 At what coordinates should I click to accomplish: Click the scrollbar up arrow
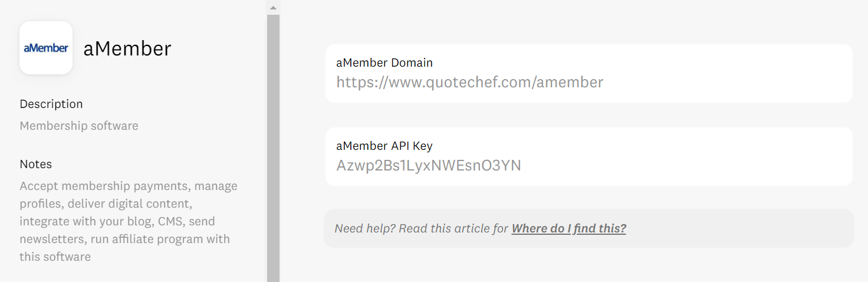coord(273,8)
